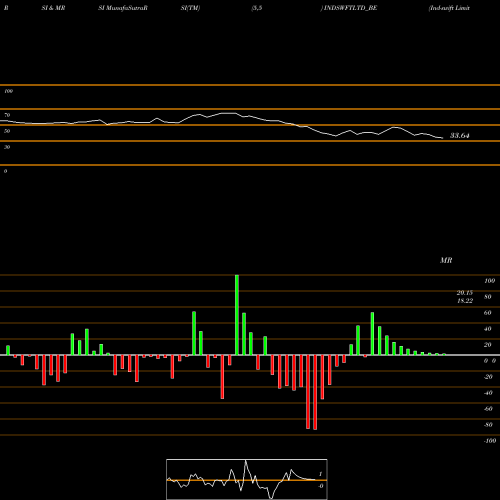Click the Ind-swift Limited company name in the header

coord(449,8)
